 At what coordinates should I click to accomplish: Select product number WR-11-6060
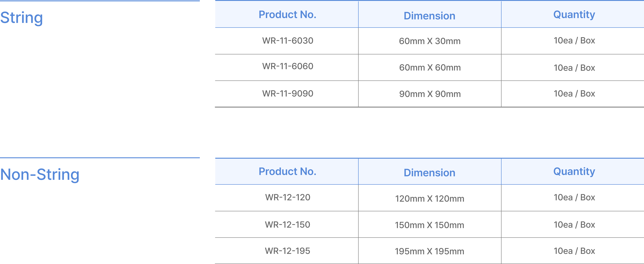pyautogui.click(x=287, y=66)
